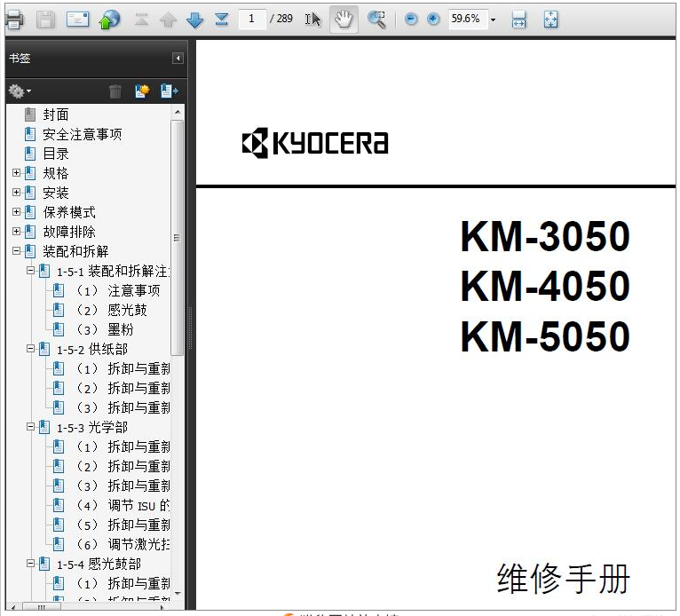The width and height of the screenshot is (680, 616).
Task: Choose the text Select tool icon
Action: [312, 19]
